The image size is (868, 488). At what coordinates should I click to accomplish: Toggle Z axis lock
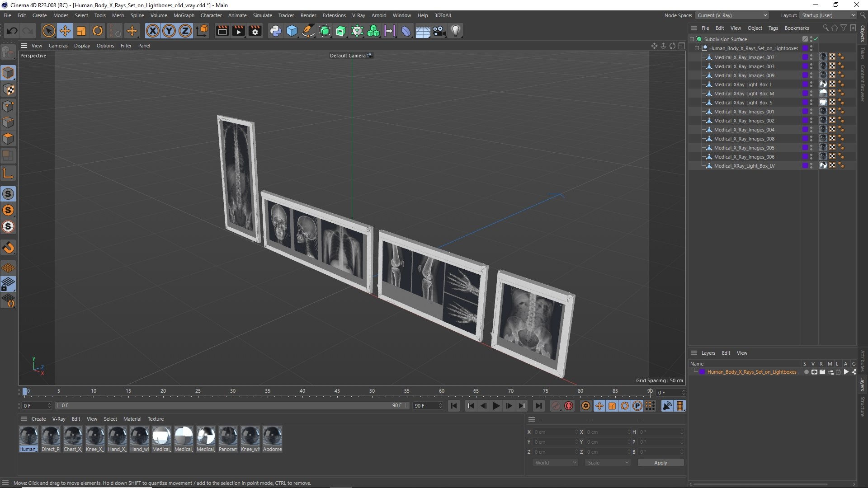pyautogui.click(x=185, y=31)
